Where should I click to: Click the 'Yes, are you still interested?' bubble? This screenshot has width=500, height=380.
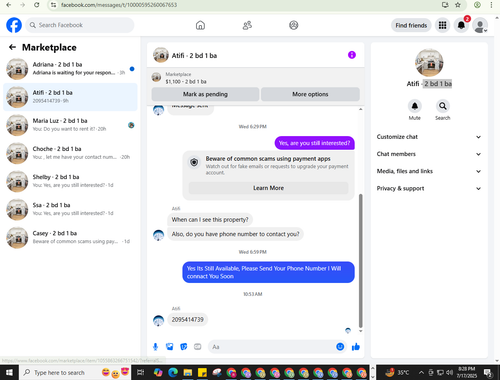314,143
